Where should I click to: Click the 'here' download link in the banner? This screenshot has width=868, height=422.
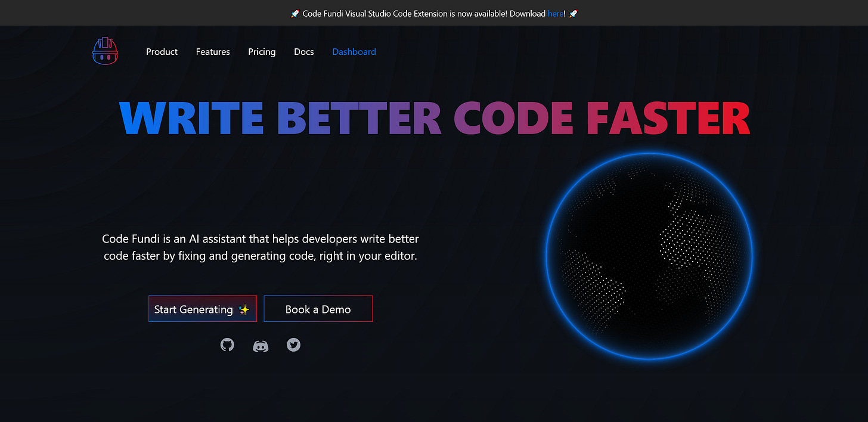pyautogui.click(x=555, y=13)
